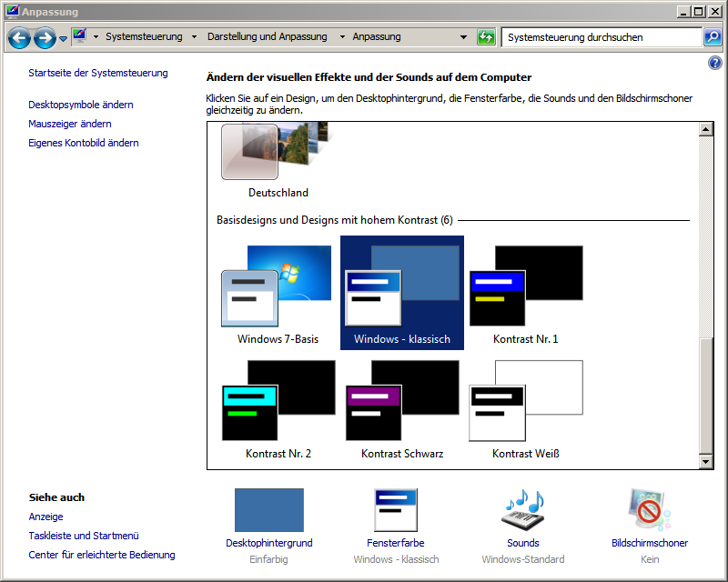Open Mauszeiger ändern link
This screenshot has width=728, height=582.
click(70, 124)
